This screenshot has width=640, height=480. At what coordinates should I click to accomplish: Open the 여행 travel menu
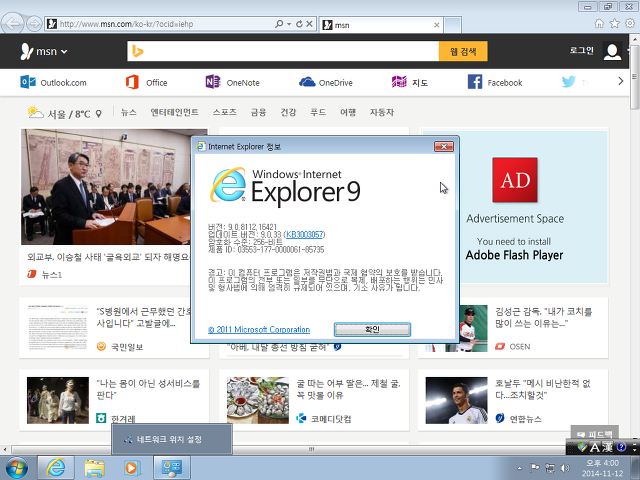348,112
